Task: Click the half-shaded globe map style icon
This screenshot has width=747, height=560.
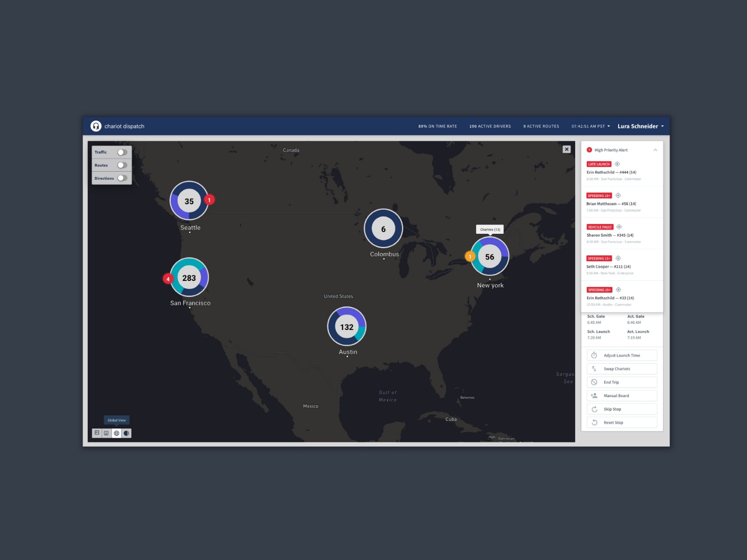Action: tap(126, 433)
